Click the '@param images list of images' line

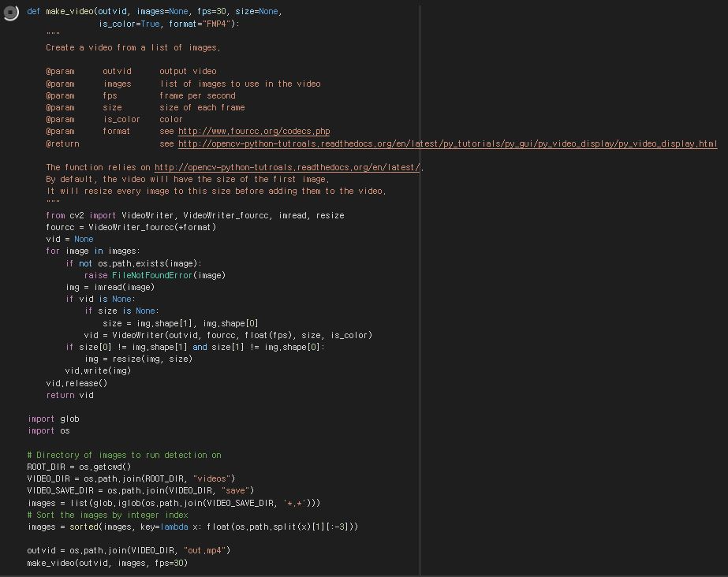(183, 84)
